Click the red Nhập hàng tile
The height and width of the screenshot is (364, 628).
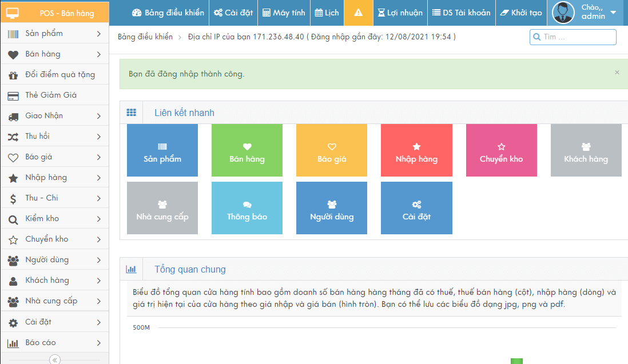click(416, 150)
